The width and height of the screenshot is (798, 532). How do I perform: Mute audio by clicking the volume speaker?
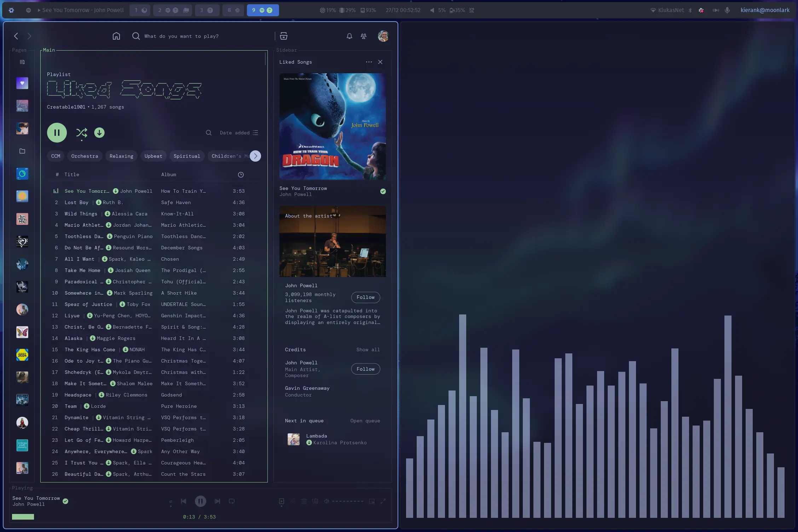326,501
